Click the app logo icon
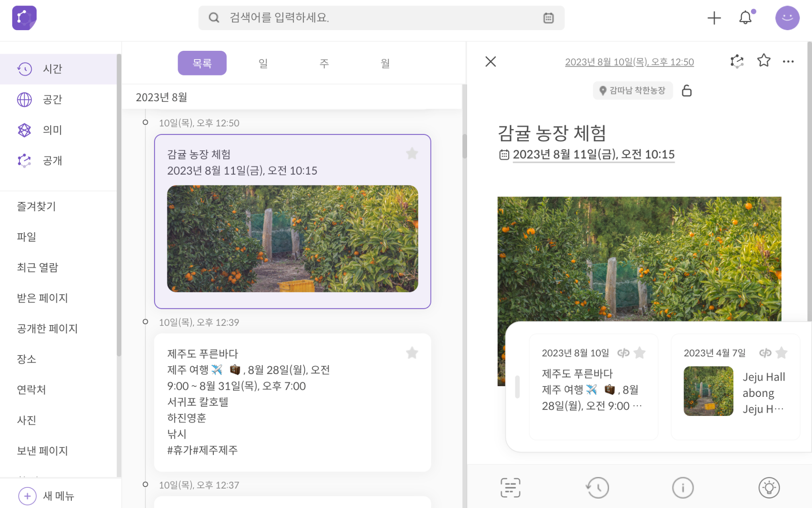 pos(24,18)
